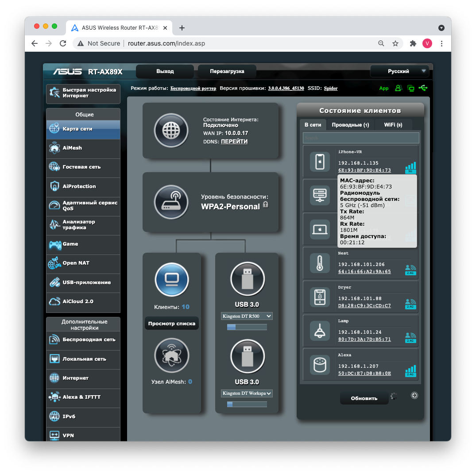
Task: Select the В сети tab
Action: (x=313, y=125)
